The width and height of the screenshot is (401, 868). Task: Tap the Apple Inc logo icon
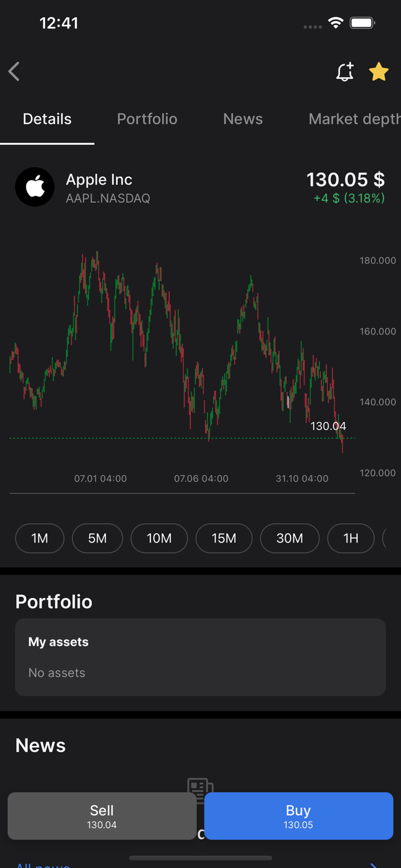(x=35, y=187)
